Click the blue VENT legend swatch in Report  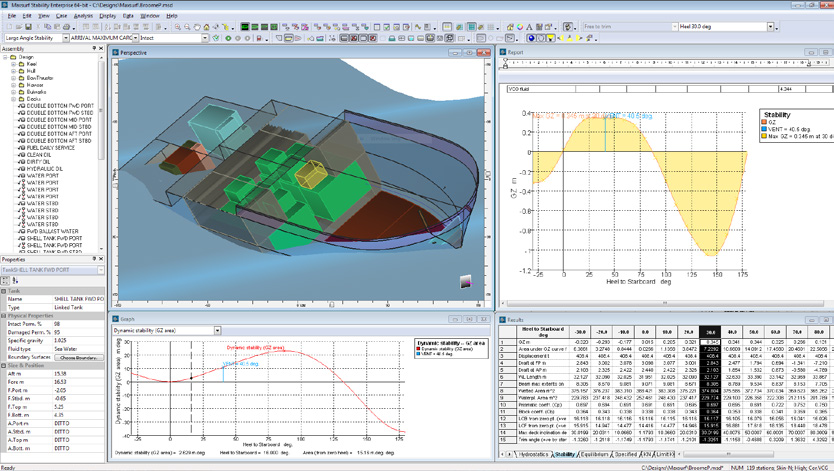pos(764,129)
